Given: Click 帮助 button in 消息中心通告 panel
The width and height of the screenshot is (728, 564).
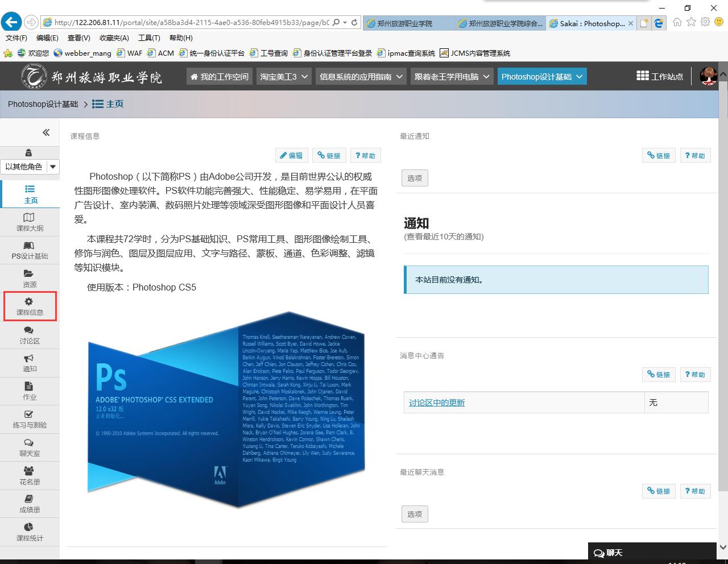Looking at the screenshot, I should 695,374.
